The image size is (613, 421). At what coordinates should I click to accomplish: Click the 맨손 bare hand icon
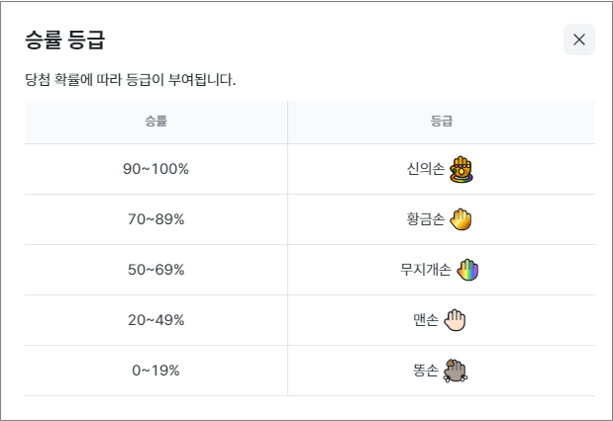(455, 320)
